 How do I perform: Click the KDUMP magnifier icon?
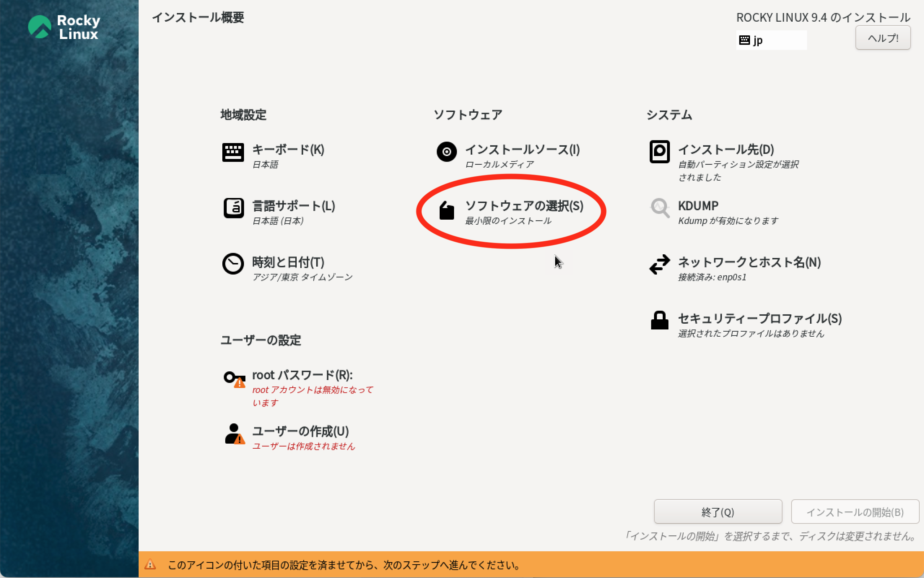click(660, 208)
